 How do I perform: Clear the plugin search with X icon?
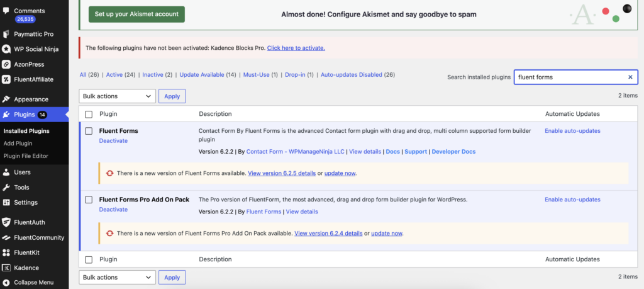click(x=630, y=77)
